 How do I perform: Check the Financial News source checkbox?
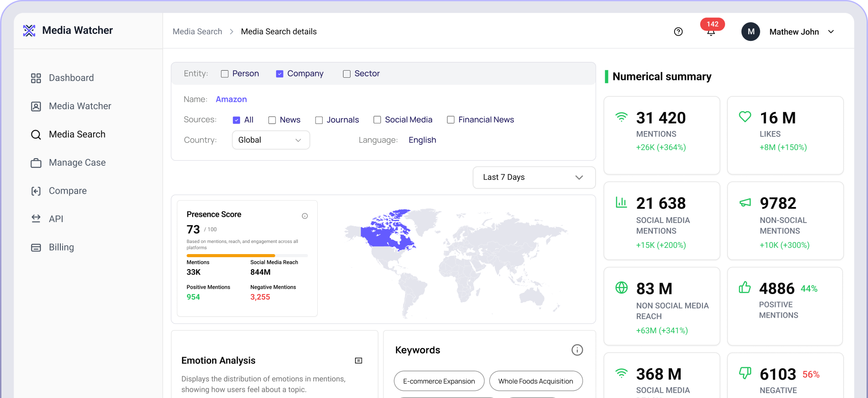coord(450,120)
